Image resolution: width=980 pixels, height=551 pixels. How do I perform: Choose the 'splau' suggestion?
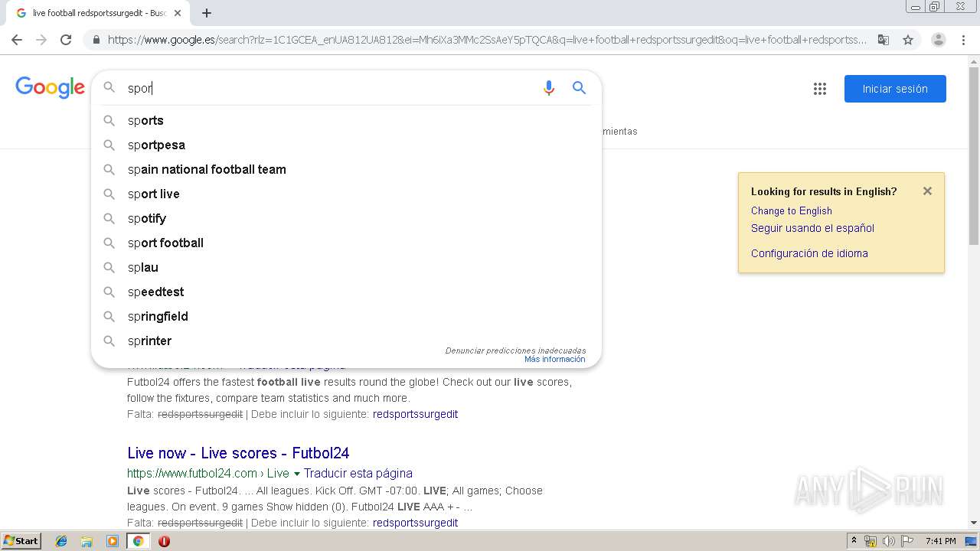pyautogui.click(x=346, y=267)
